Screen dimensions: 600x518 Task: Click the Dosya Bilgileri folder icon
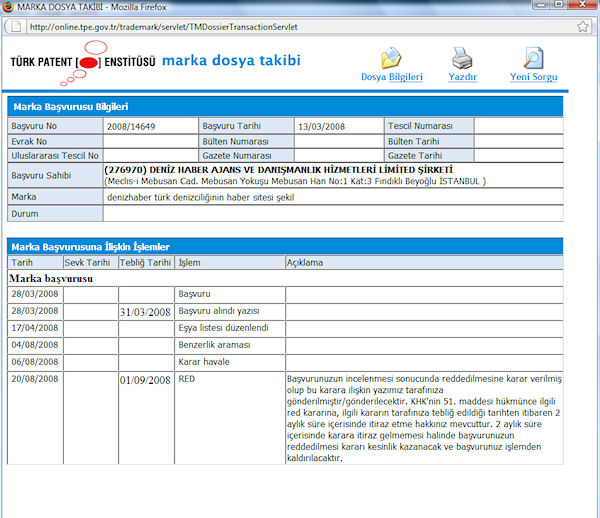[391, 57]
